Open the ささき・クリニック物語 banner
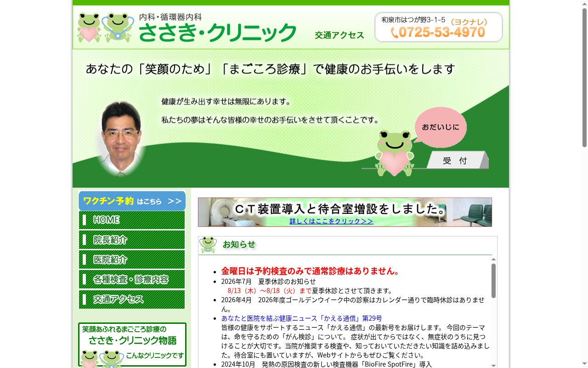The image size is (588, 368). tap(132, 345)
